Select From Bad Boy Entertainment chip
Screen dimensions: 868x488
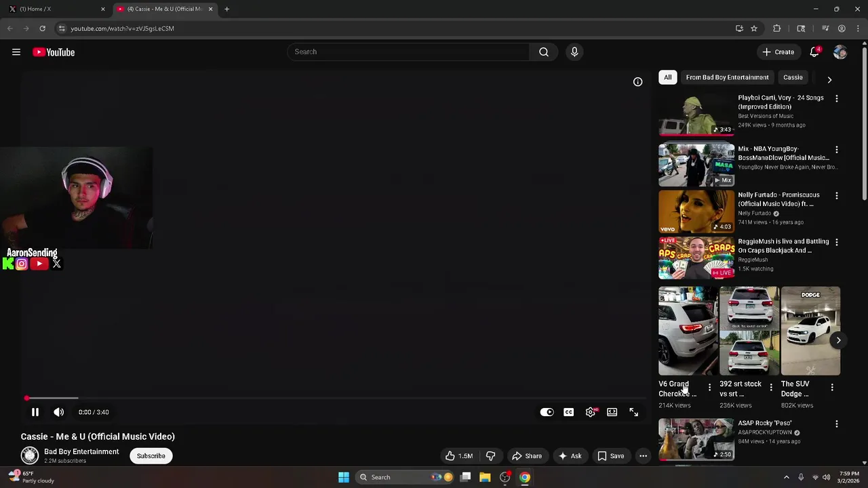(727, 77)
